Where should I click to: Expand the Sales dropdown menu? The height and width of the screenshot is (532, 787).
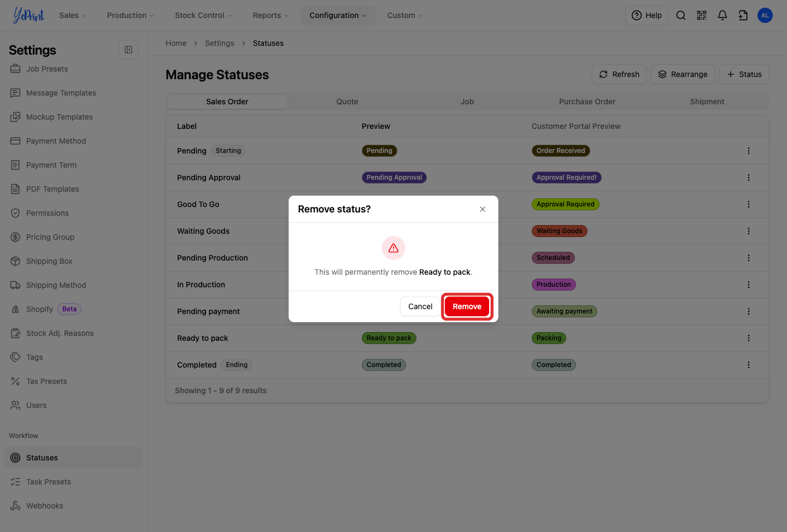[x=73, y=15]
